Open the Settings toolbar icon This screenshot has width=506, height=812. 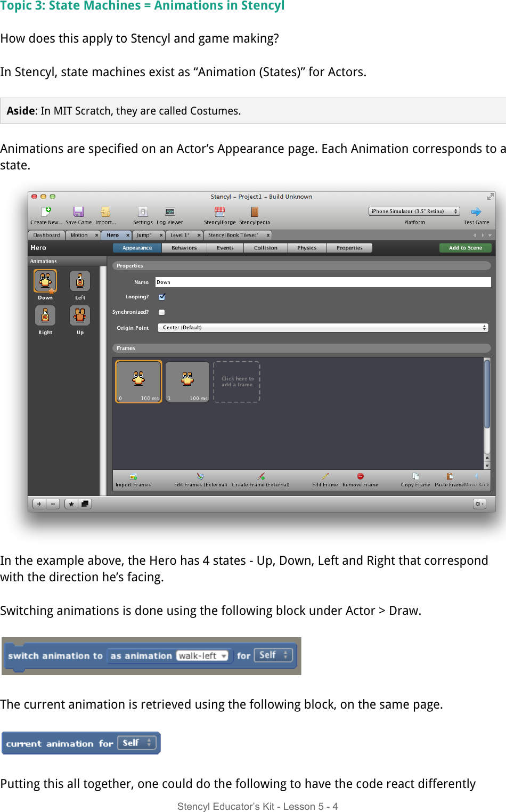click(x=143, y=212)
